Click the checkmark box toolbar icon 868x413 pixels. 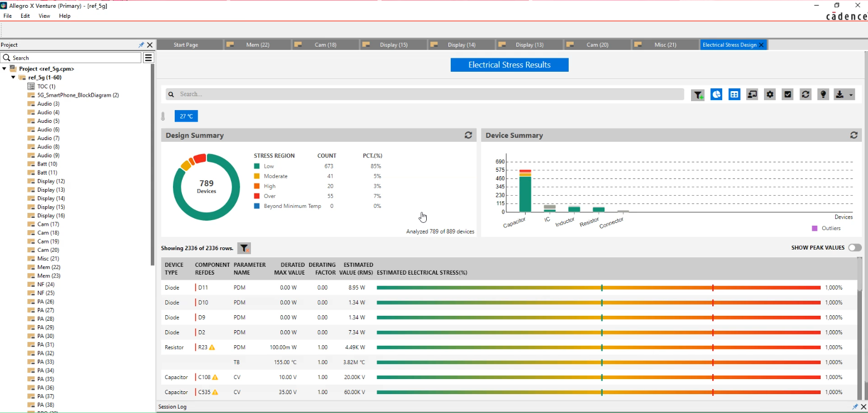click(788, 94)
